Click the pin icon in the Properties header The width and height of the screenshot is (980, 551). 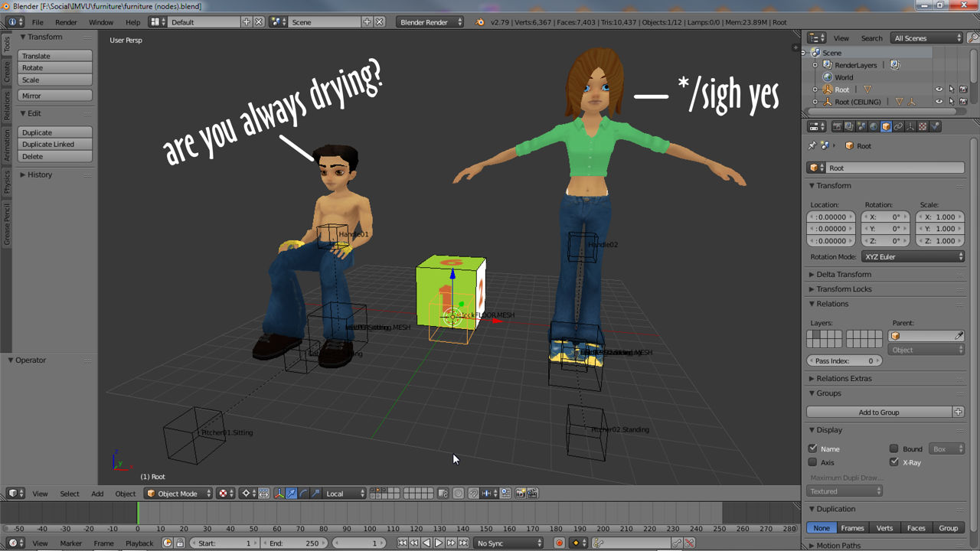tap(812, 145)
